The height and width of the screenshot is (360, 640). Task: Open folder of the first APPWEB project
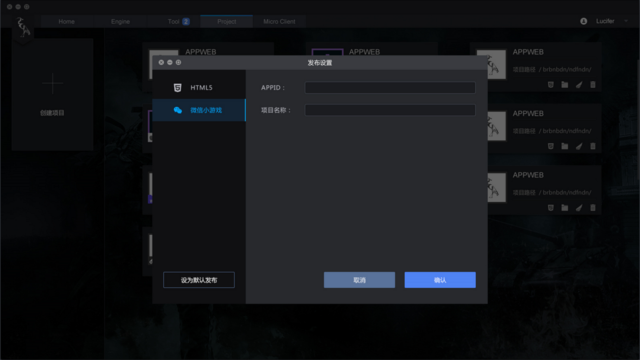pos(564,84)
